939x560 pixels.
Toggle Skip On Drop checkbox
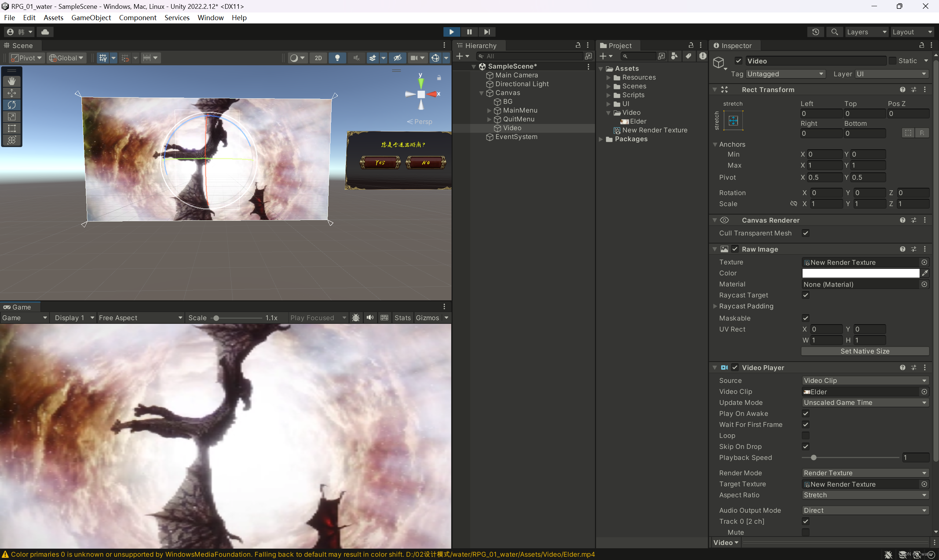point(805,446)
